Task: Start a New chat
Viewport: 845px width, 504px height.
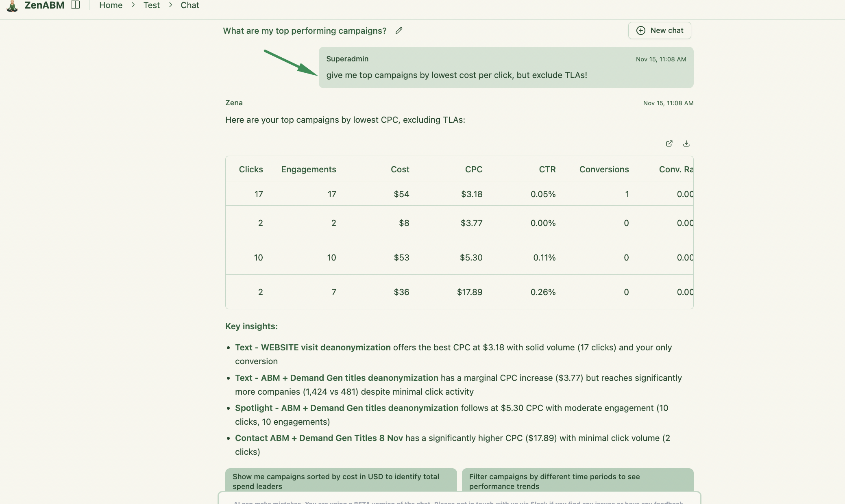Action: pos(659,30)
